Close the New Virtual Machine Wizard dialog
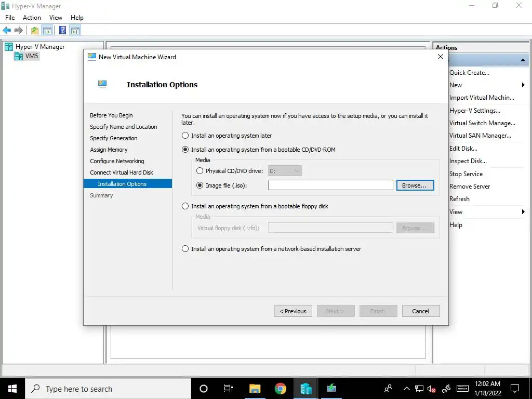The height and width of the screenshot is (399, 532). pos(441,57)
